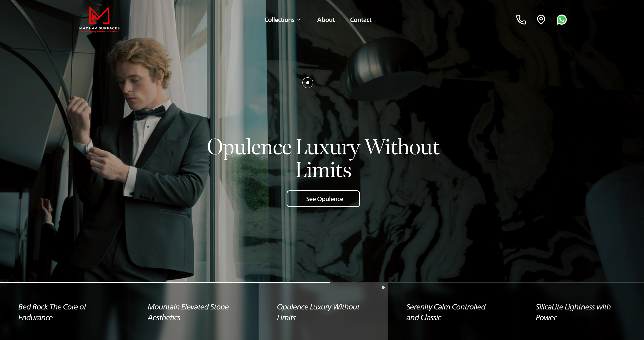Click the Madhav Surfaces brand name text
The height and width of the screenshot is (340, 644).
[99, 28]
